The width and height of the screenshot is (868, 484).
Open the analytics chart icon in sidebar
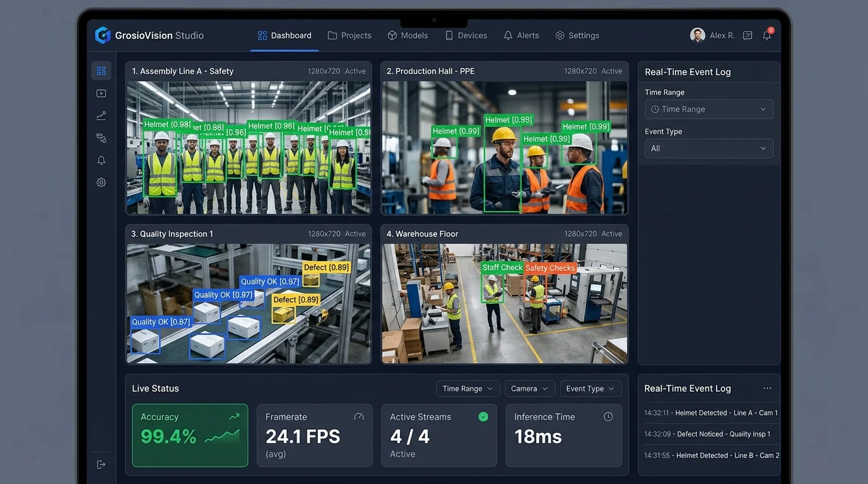tap(101, 116)
